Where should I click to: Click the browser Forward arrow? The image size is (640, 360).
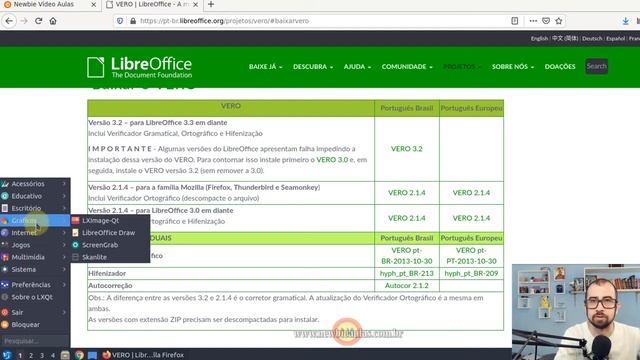[x=24, y=21]
